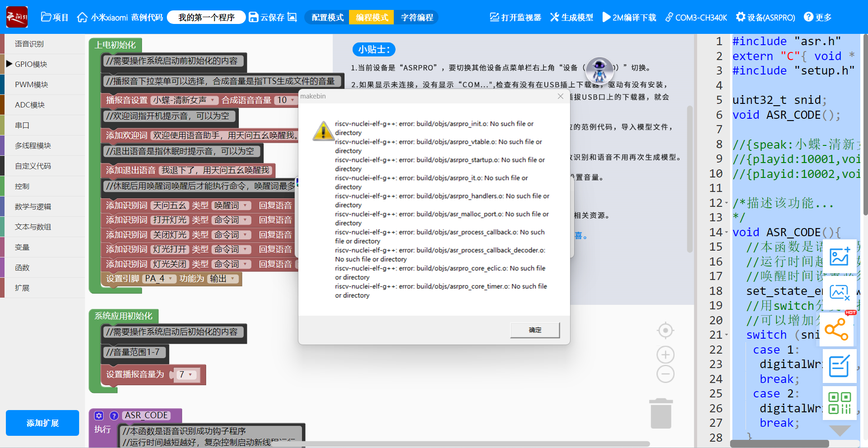
Task: Switch to 字符编程 tab
Action: 417,17
